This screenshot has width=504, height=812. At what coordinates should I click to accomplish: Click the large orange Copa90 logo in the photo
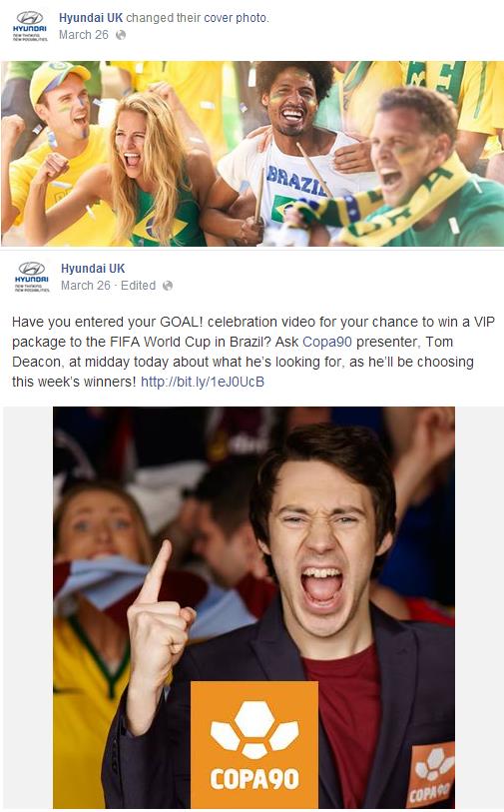254,744
